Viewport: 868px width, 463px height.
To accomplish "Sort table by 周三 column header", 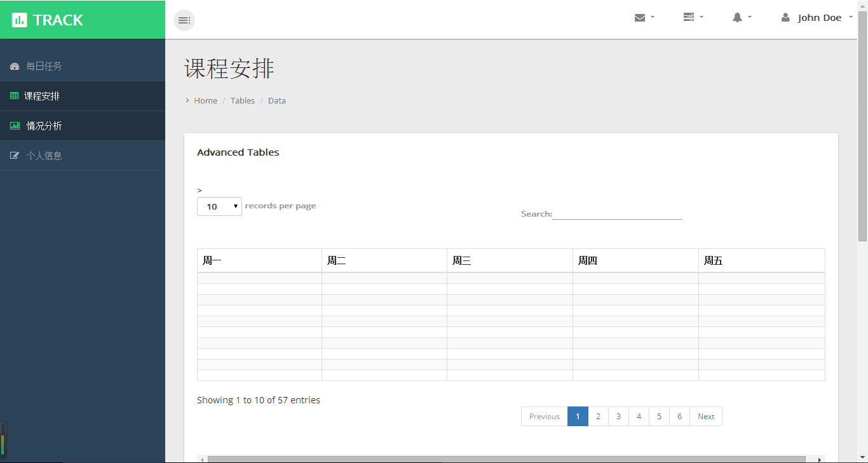I will [x=510, y=260].
